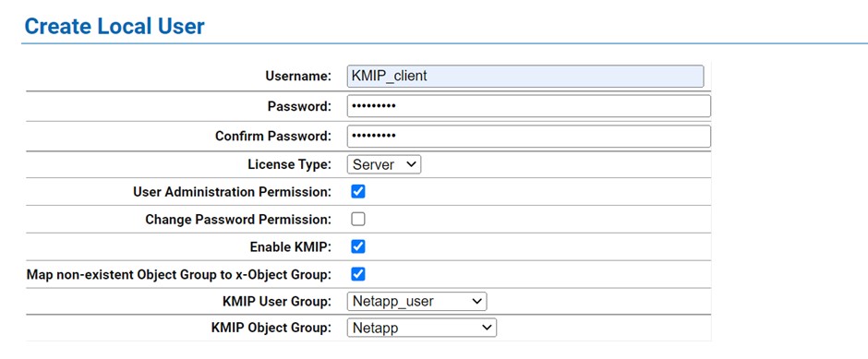The width and height of the screenshot is (868, 359).
Task: Click the Username input field
Action: [525, 77]
